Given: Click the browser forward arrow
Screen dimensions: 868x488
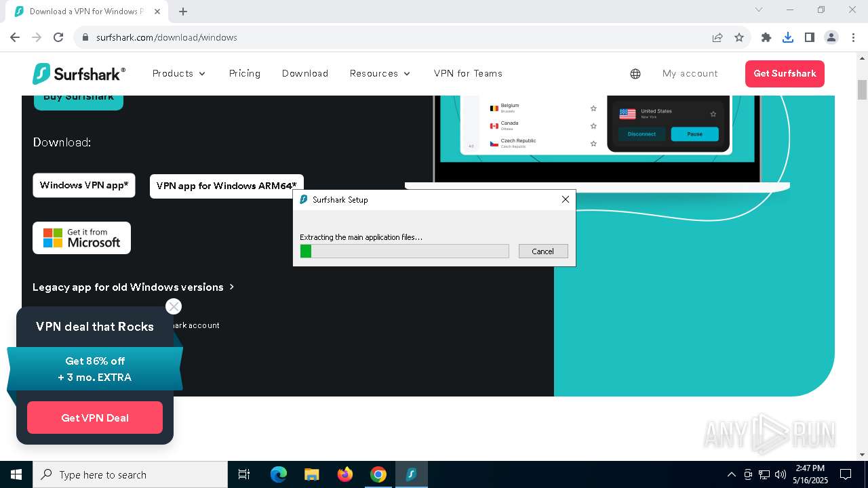Looking at the screenshot, I should tap(37, 37).
